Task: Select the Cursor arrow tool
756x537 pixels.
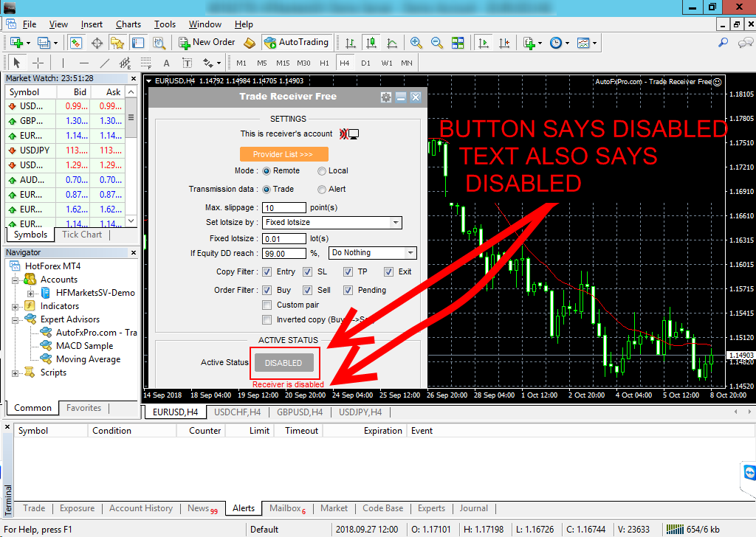Action: [17, 63]
